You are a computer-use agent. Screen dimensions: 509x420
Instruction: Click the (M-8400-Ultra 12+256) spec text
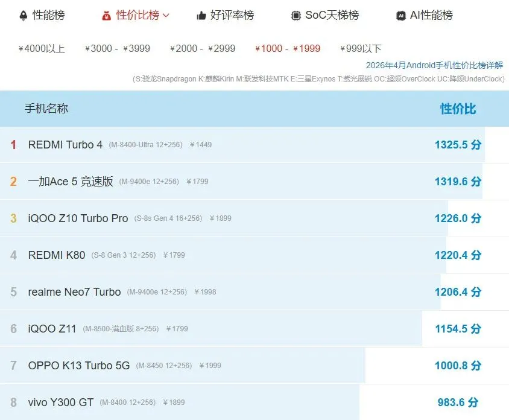[x=145, y=145]
